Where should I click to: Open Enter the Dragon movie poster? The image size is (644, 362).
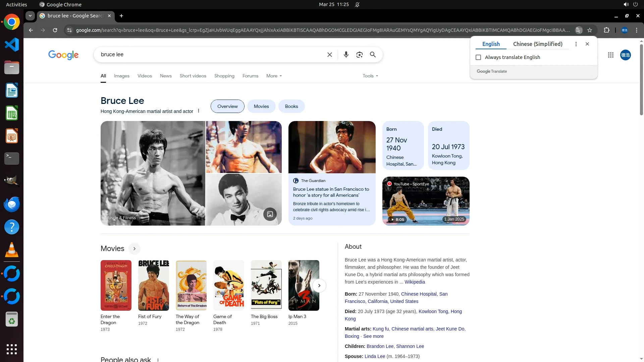(x=116, y=285)
